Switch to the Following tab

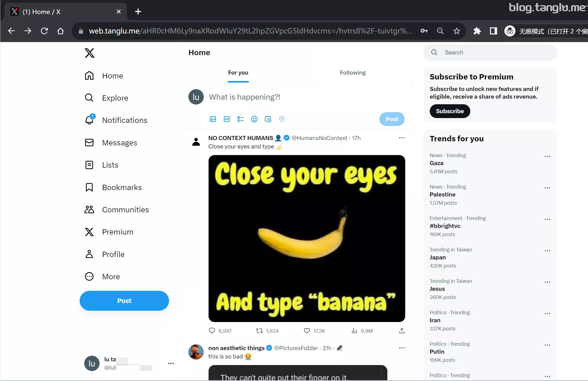point(353,73)
